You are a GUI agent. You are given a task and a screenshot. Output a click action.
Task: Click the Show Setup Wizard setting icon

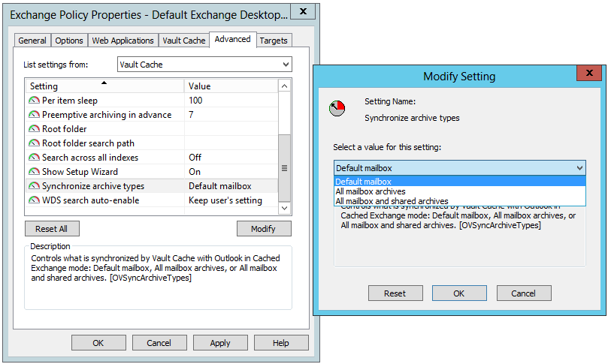pos(34,172)
